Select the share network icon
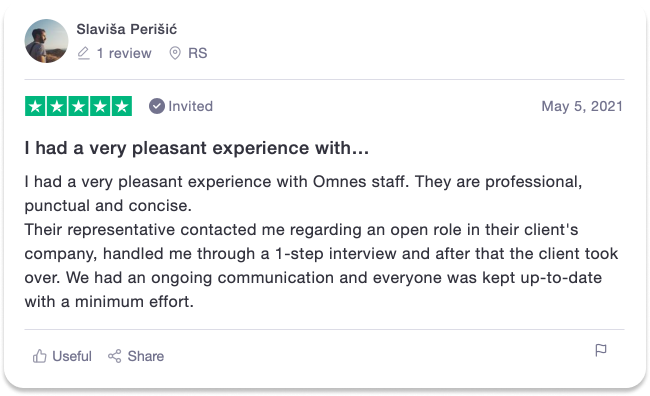Viewport: 650px width, 396px height. [114, 356]
